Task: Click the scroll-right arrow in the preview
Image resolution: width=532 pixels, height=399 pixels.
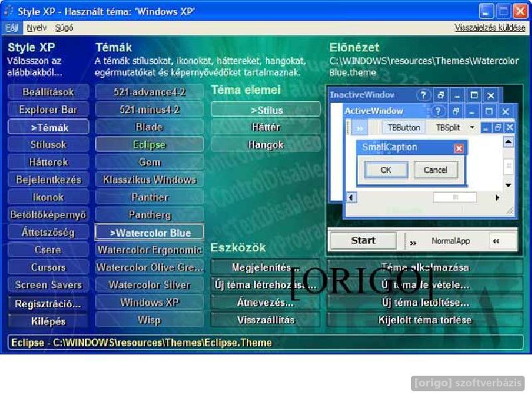Action: 497,197
